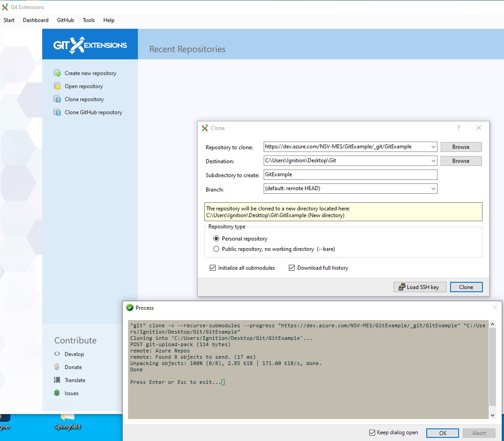Click the Create new repository icon
The height and width of the screenshot is (441, 504).
tap(57, 73)
